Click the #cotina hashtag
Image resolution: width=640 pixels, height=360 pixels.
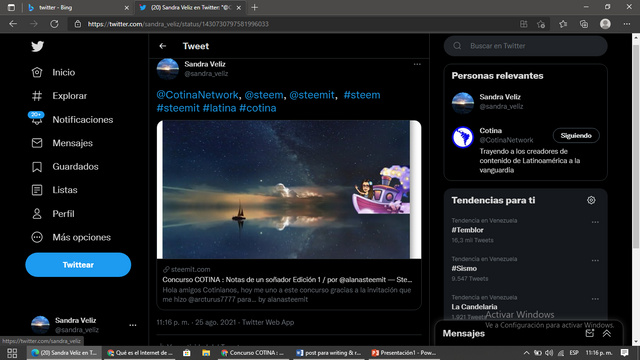tap(258, 108)
